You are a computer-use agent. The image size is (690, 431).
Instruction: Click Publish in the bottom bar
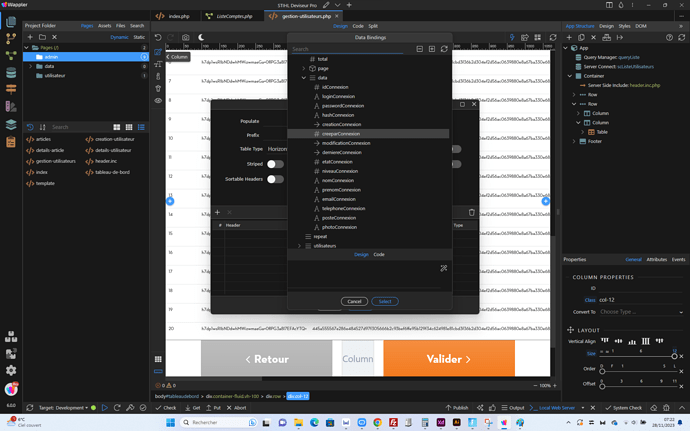click(457, 408)
